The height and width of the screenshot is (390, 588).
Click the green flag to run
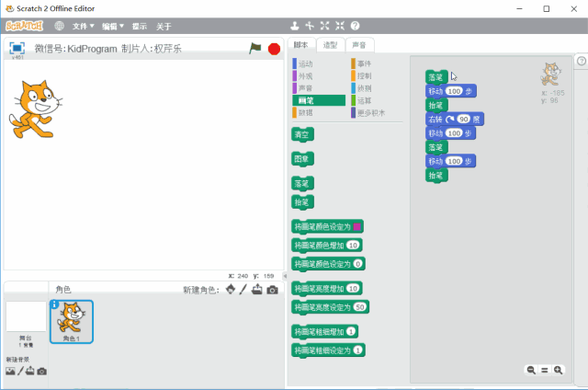[255, 48]
